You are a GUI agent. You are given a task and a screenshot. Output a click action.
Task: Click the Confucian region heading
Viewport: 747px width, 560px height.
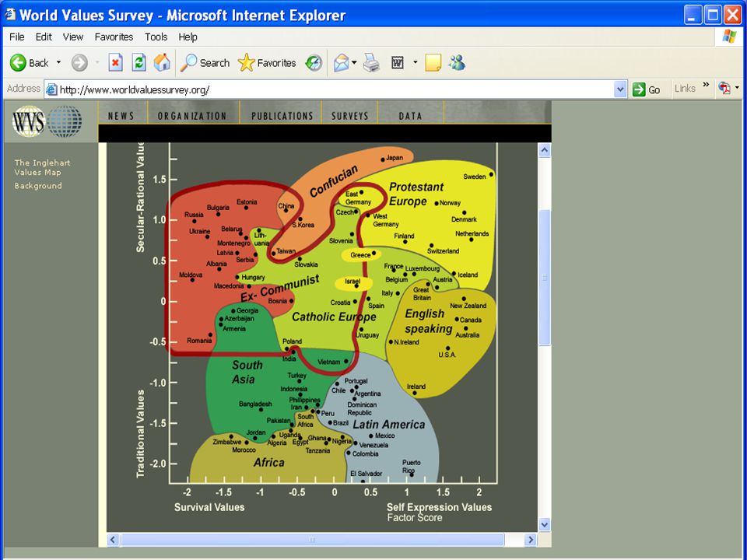pos(334,181)
